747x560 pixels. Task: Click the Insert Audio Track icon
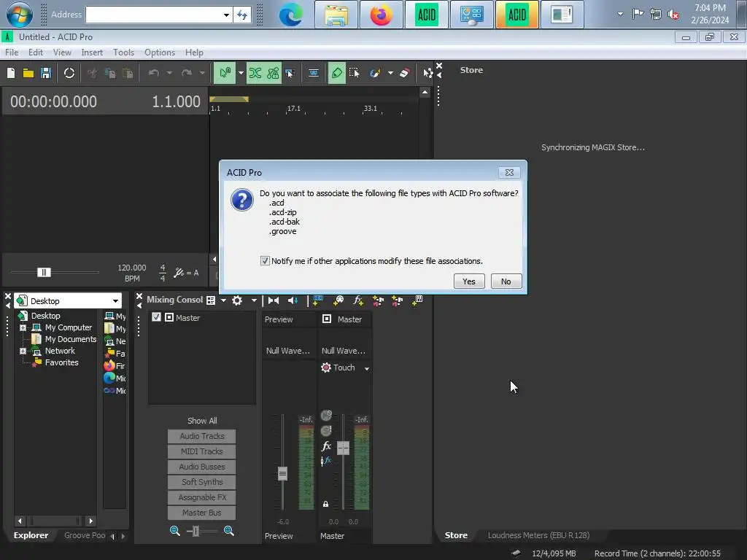click(x=318, y=300)
